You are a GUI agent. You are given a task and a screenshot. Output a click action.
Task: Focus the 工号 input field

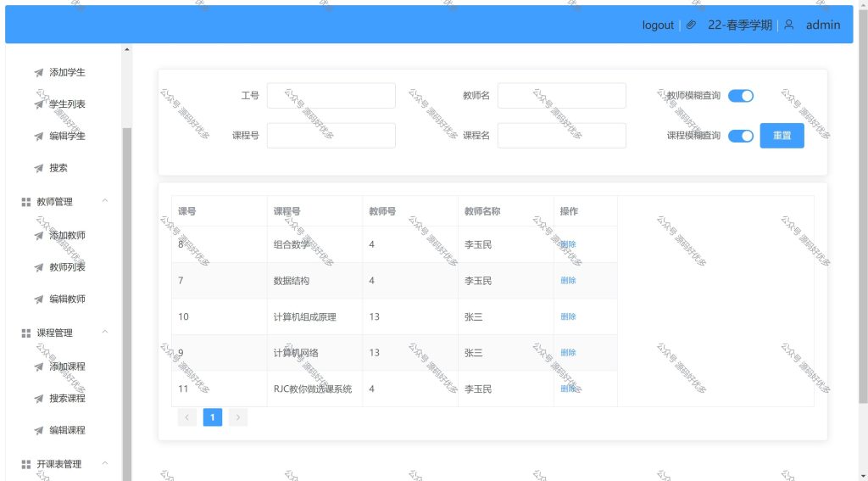click(331, 96)
